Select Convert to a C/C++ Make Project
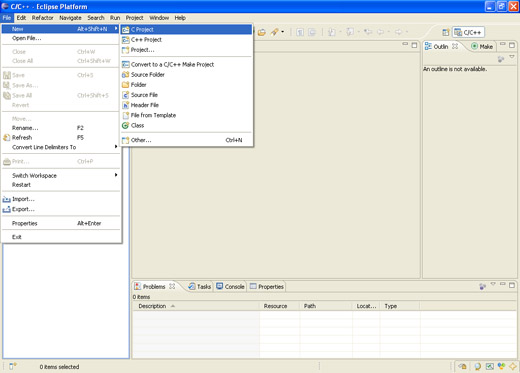The width and height of the screenshot is (520, 373). pos(186,64)
